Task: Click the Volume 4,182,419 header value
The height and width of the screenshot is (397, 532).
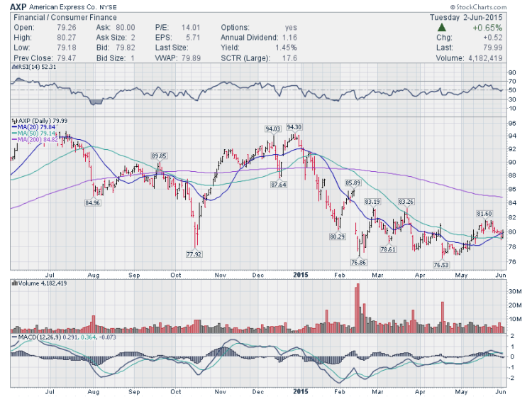Action: point(485,58)
